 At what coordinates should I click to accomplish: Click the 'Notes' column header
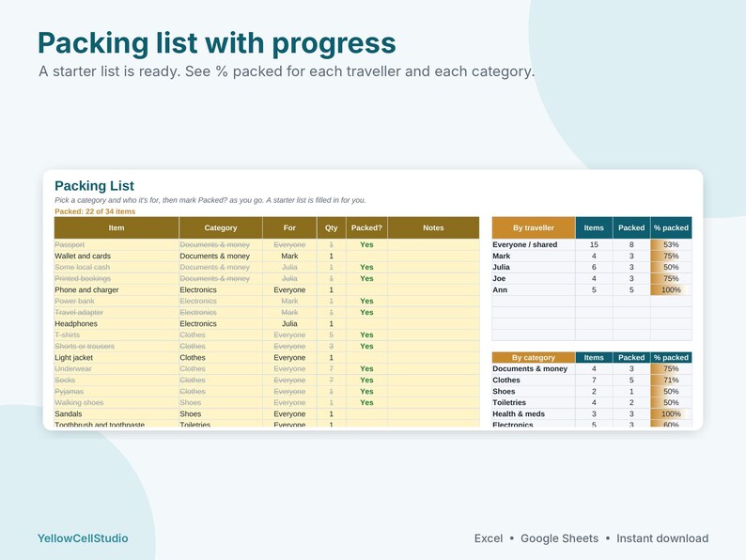click(433, 228)
